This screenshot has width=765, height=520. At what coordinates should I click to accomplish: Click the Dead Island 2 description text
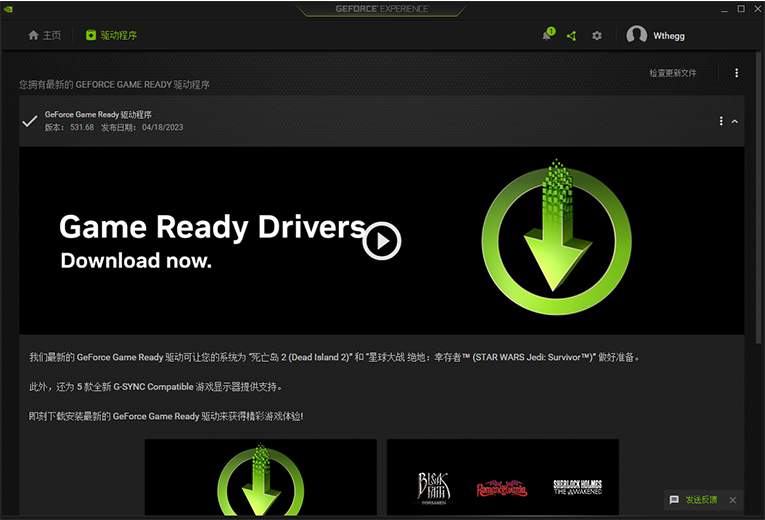tap(334, 358)
